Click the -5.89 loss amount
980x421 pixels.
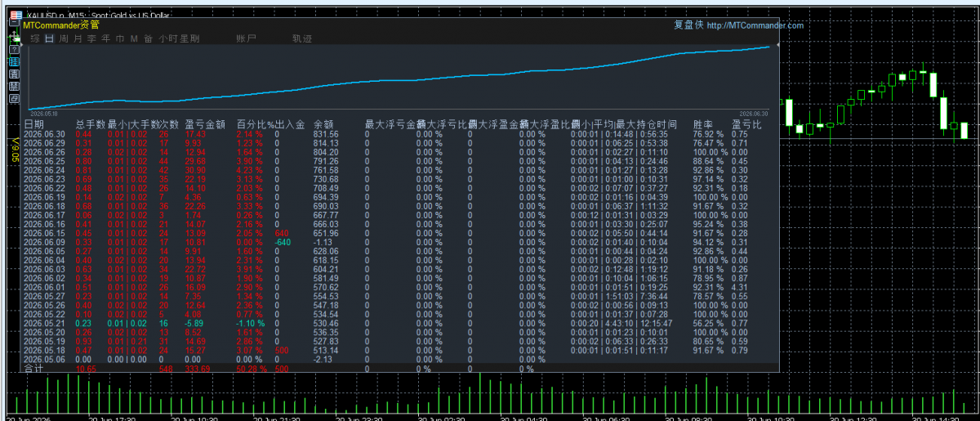tap(194, 323)
